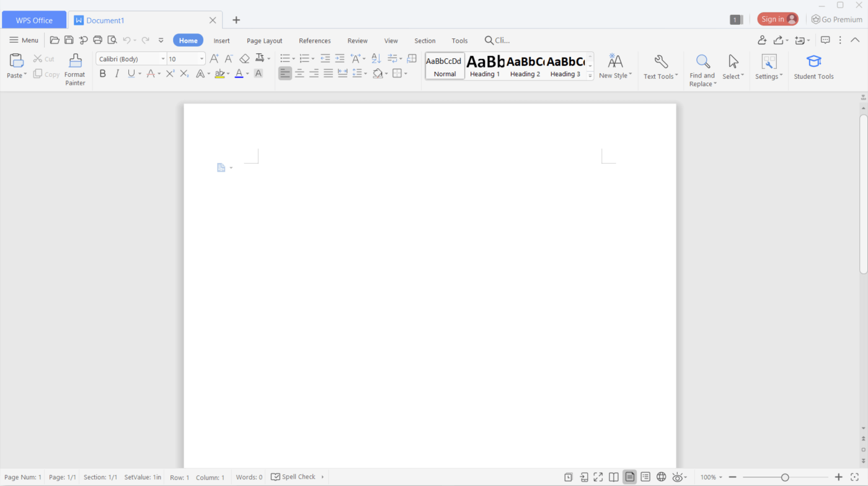Click the Sign in button
The width and height of the screenshot is (868, 486).
pos(777,19)
